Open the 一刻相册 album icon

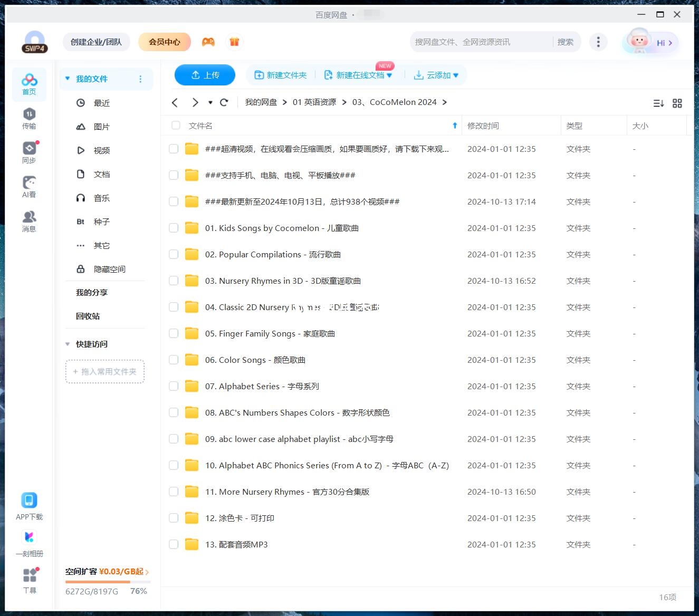[29, 537]
